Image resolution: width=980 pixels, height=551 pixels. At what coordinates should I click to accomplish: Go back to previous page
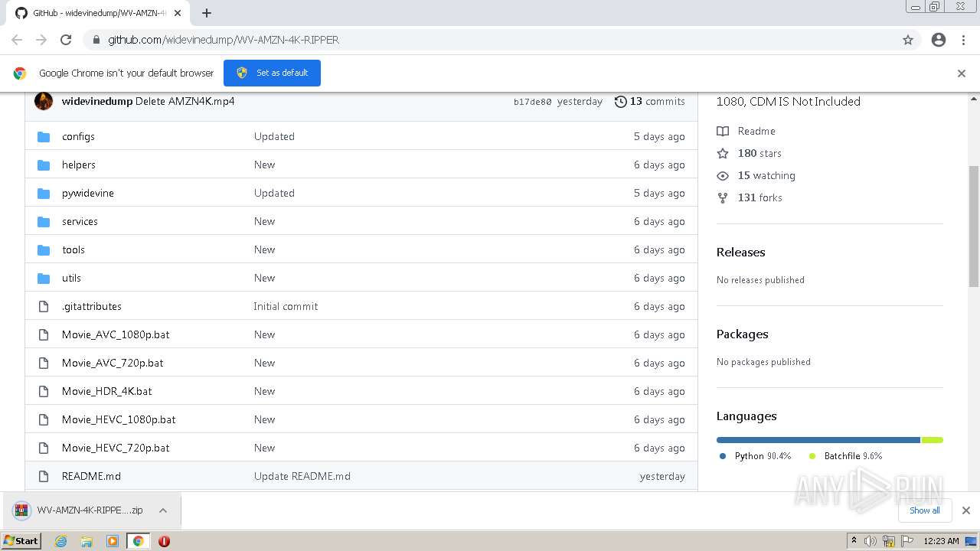(17, 40)
